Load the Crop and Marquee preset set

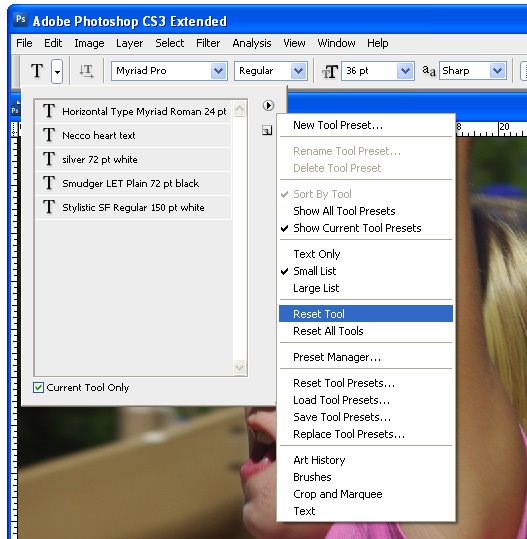coord(366,494)
